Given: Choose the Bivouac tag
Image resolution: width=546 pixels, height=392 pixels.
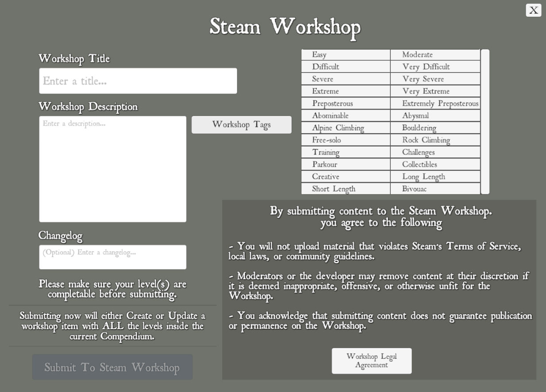Looking at the screenshot, I should tap(435, 189).
